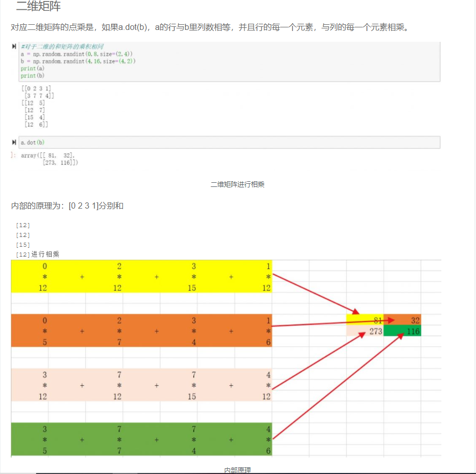Select the run indicator beside the first code cell
476x474 pixels.
[x=13, y=46]
